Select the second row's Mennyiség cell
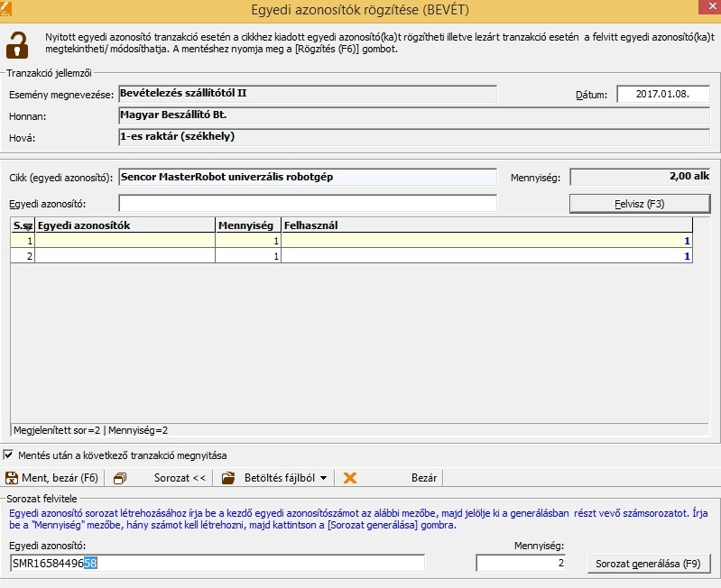Screen dimensions: 721x588 pyautogui.click(x=248, y=256)
